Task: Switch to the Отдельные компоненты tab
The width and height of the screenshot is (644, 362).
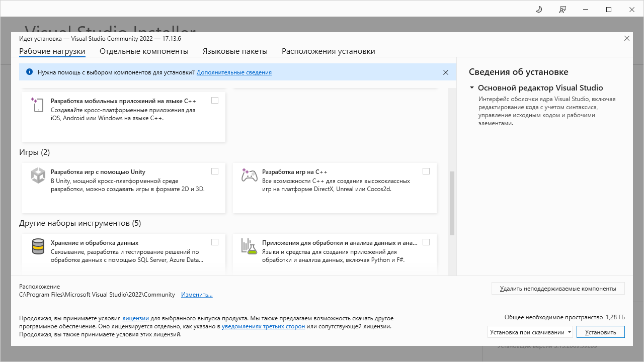Action: point(144,51)
